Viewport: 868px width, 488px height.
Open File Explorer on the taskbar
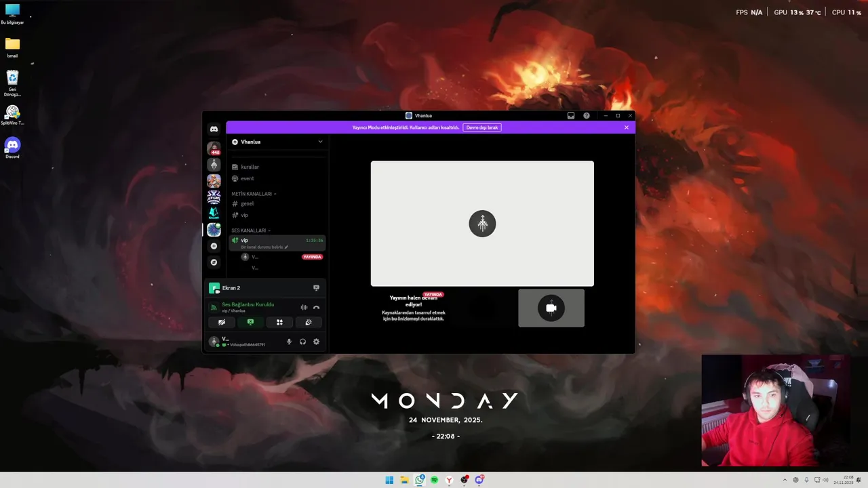tap(404, 480)
